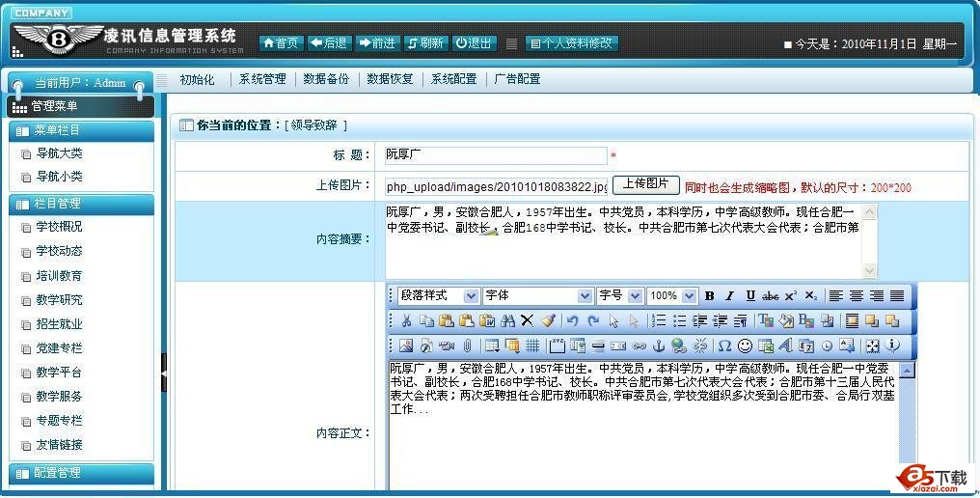Open 学校概况 in sidebar
Screen dimensions: 980x498
pos(59,227)
